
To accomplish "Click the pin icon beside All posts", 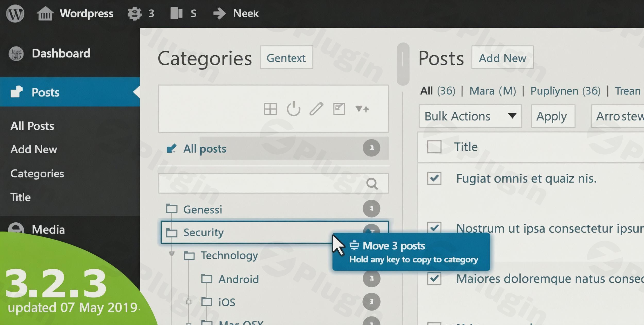I will coord(172,148).
